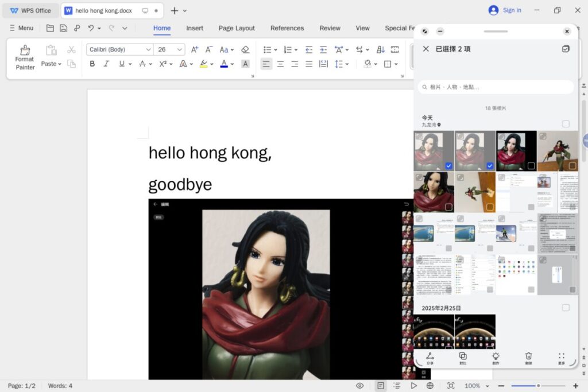Switch to the Insert tab

tap(195, 28)
